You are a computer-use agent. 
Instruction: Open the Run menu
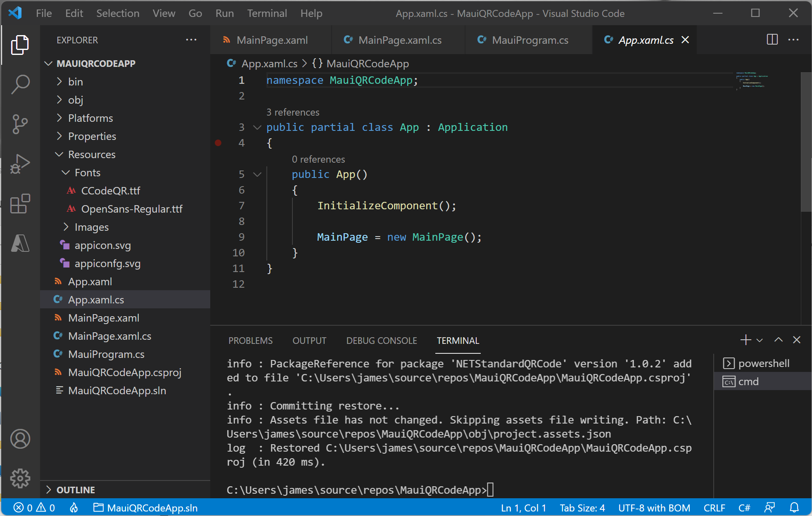click(225, 13)
